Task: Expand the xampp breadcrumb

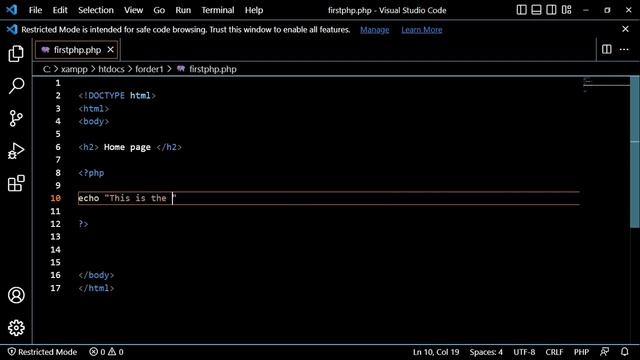Action: (74, 69)
